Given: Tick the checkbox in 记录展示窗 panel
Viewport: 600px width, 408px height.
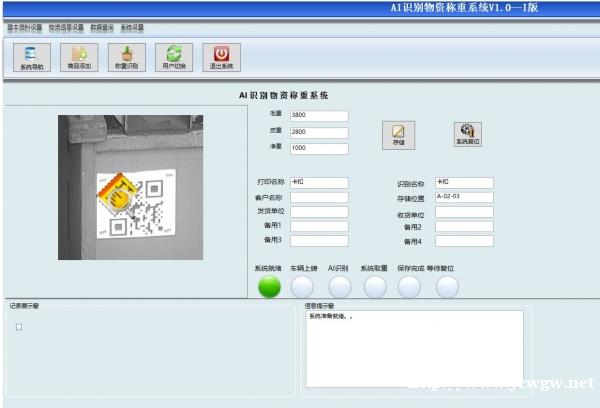Looking at the screenshot, I should [18, 326].
